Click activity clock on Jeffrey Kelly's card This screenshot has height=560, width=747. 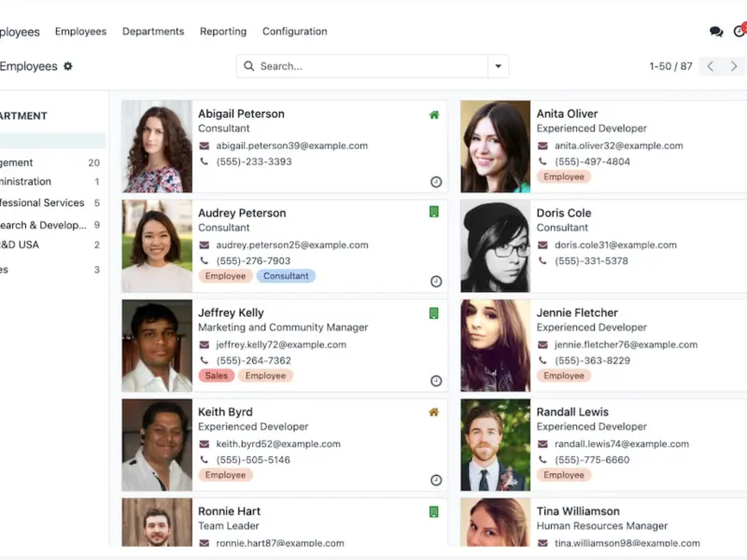(x=436, y=381)
